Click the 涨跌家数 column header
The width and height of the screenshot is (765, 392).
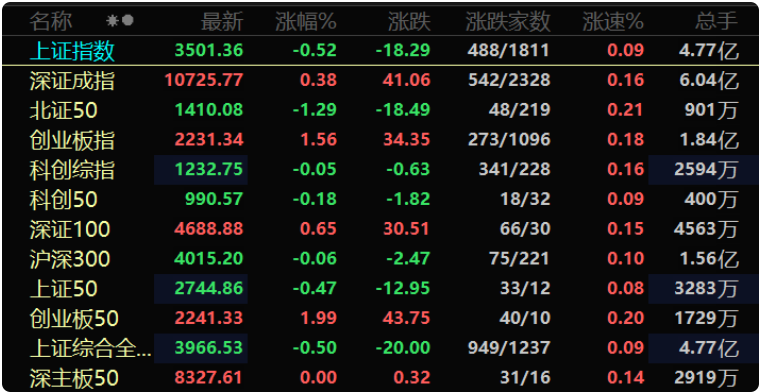click(508, 21)
